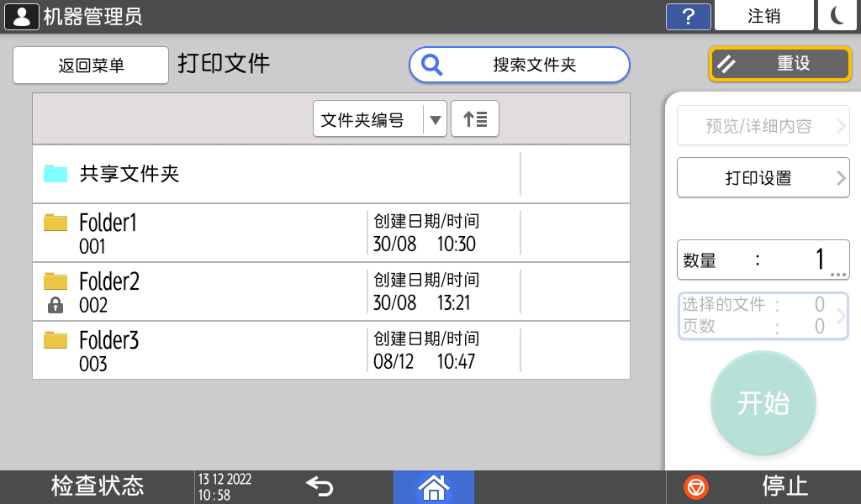The image size is (861, 504).
Task: Edit the print quantity field
Action: [x=763, y=260]
